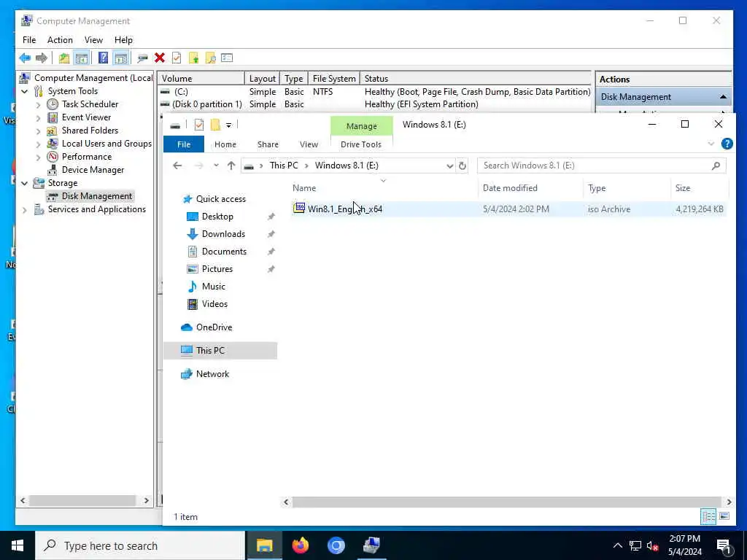Open the blue Help question mark icon
Image resolution: width=747 pixels, height=560 pixels.
point(103,58)
